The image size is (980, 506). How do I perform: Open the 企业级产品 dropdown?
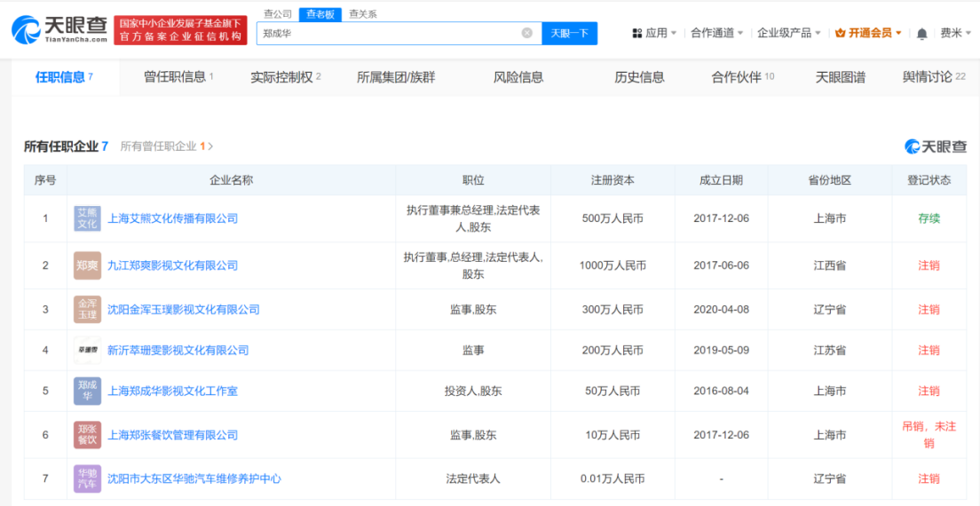pos(788,33)
